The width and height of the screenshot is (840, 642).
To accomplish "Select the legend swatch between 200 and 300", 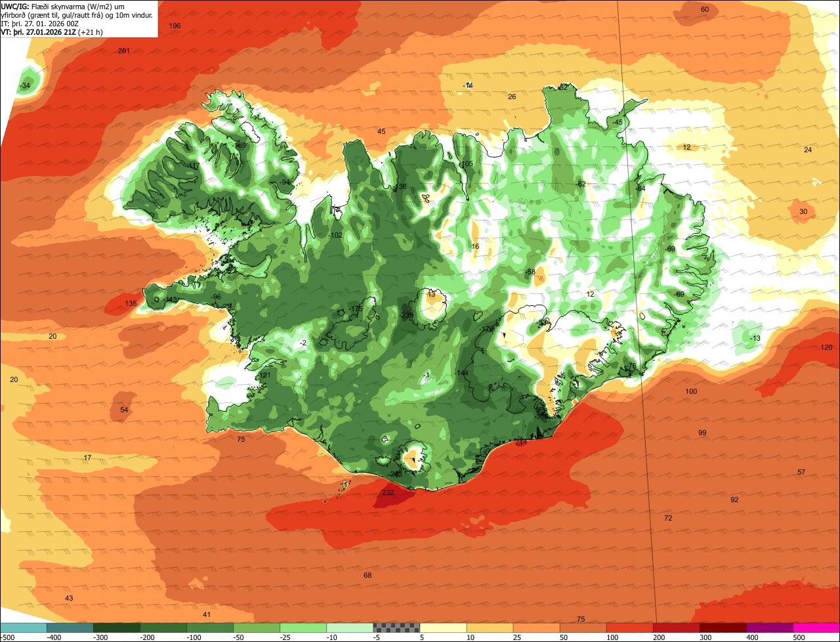I will 677,628.
